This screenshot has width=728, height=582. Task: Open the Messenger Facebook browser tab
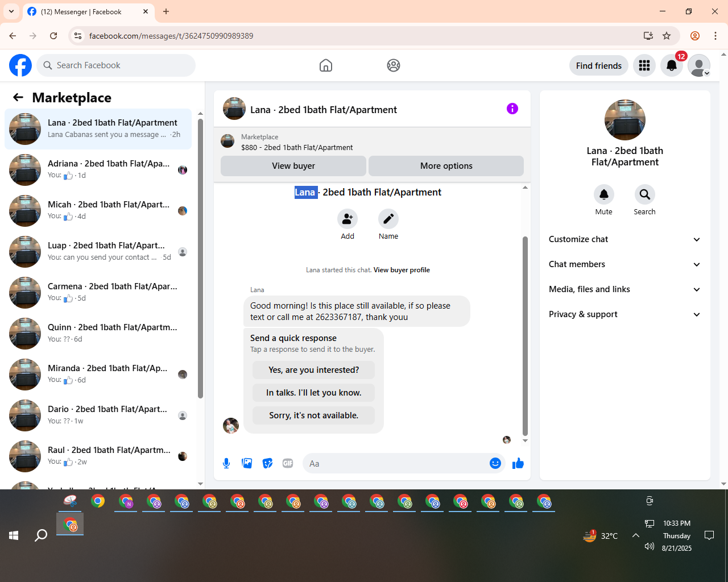pos(88,11)
